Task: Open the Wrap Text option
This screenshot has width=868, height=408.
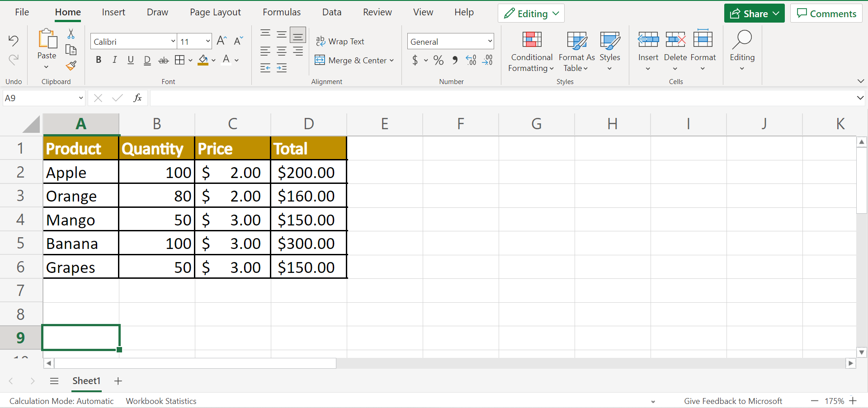Action: click(340, 41)
